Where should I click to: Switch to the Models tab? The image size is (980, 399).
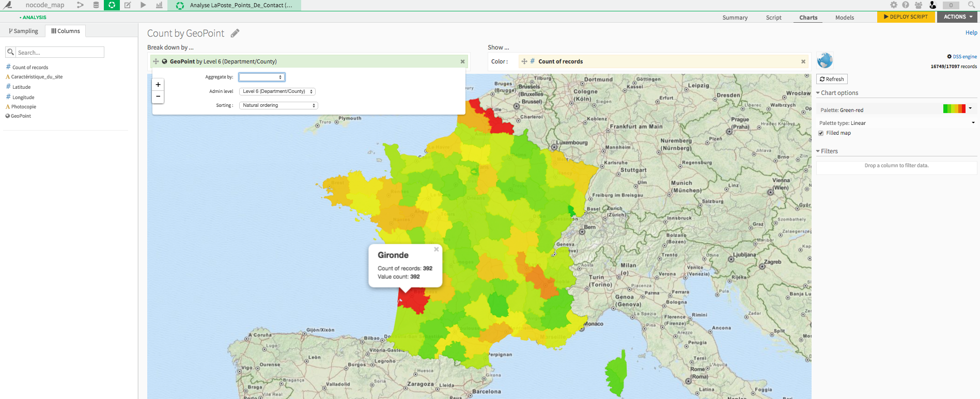pyautogui.click(x=845, y=18)
